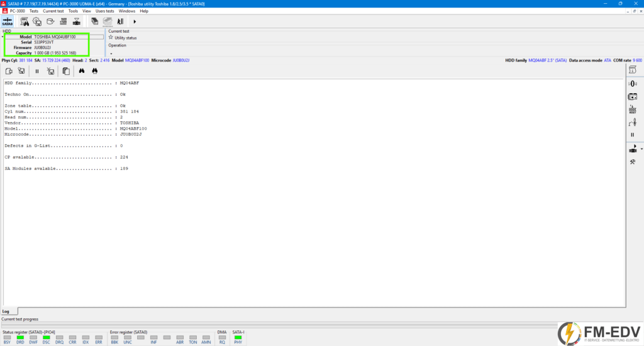Click the first log toolbar export icon
Screen dimensions: 644x346
click(9, 71)
